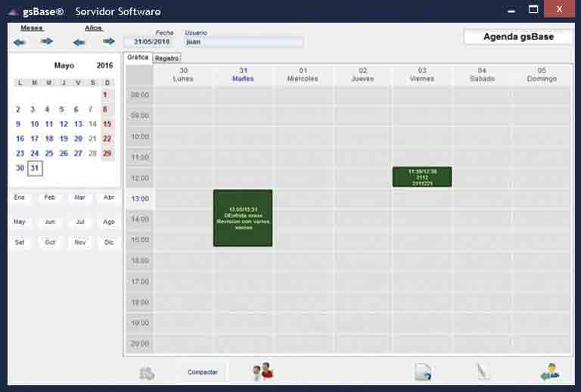Select month Dic in month grid
This screenshot has height=392, width=581.
pyautogui.click(x=109, y=242)
